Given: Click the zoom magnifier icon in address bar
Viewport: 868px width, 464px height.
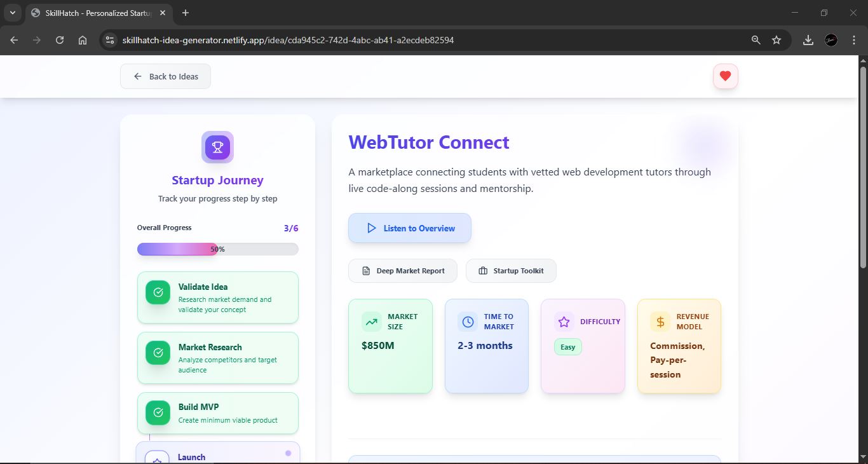Looking at the screenshot, I should point(756,40).
